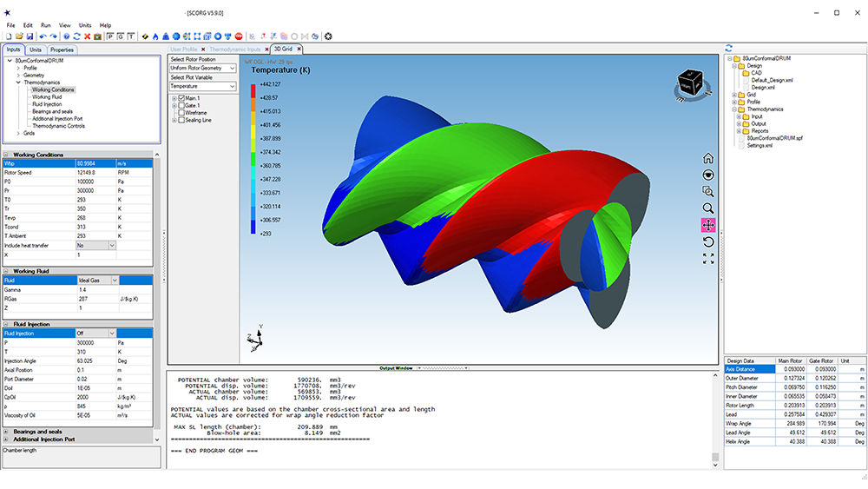
Task: Click the blue sphere toolbar icon
Action: click(x=176, y=36)
